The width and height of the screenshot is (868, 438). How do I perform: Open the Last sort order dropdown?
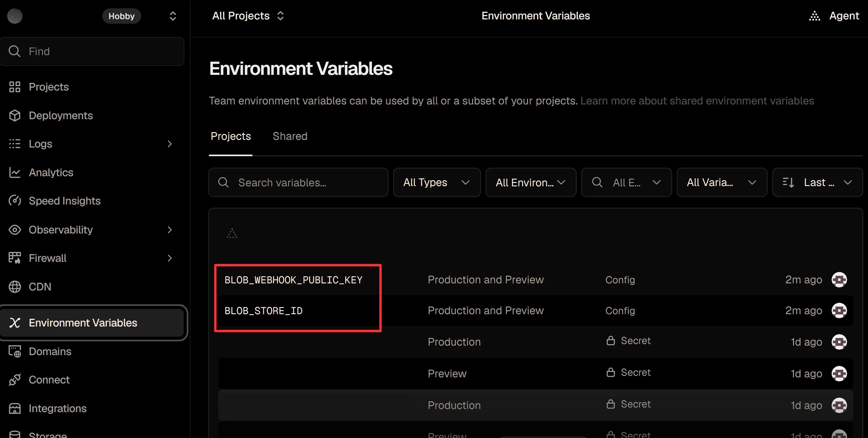817,182
